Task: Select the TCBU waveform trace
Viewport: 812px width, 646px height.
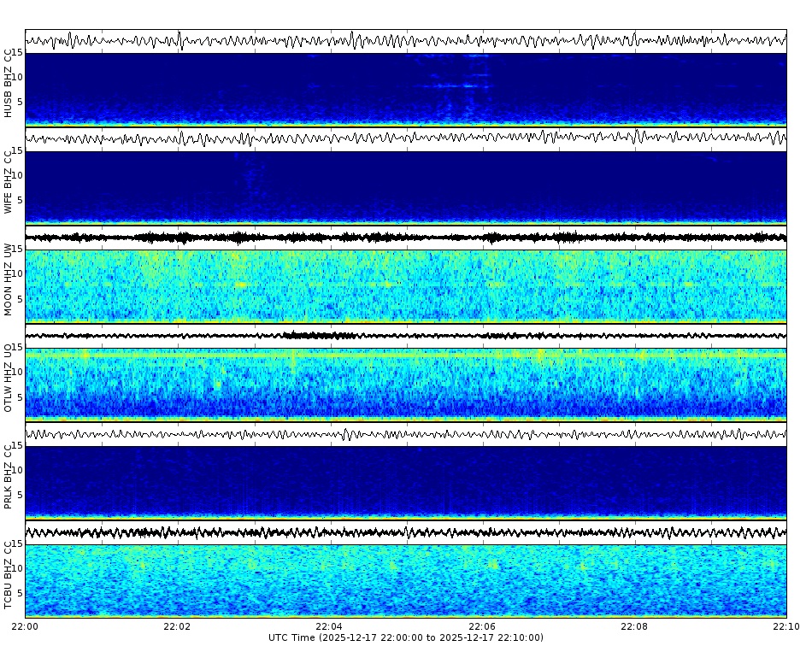Action: click(406, 534)
